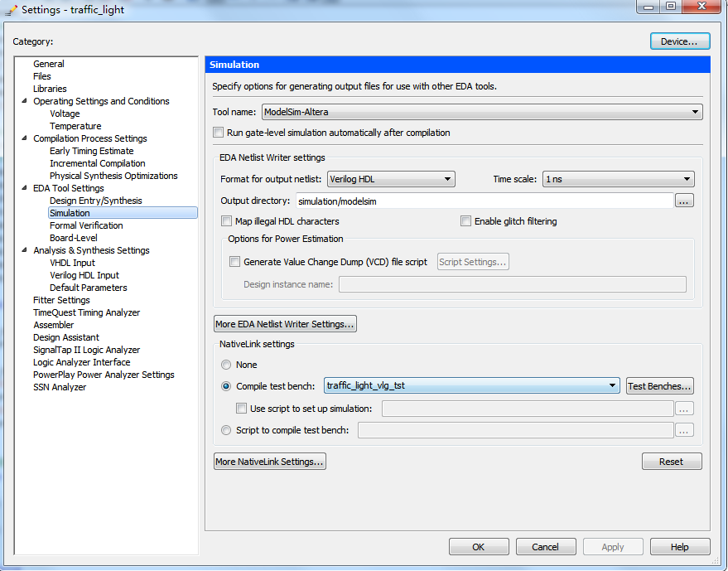
Task: Enable glitch filtering checkbox
Action: [x=465, y=221]
